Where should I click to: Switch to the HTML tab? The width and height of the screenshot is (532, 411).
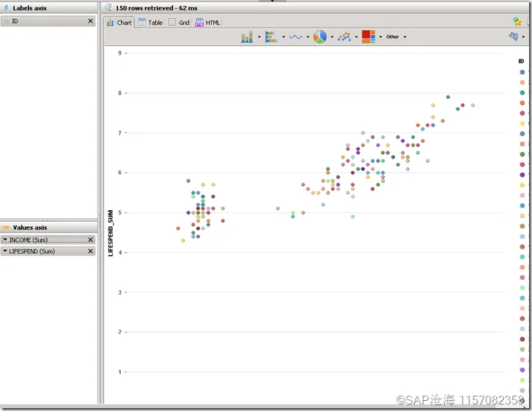207,23
